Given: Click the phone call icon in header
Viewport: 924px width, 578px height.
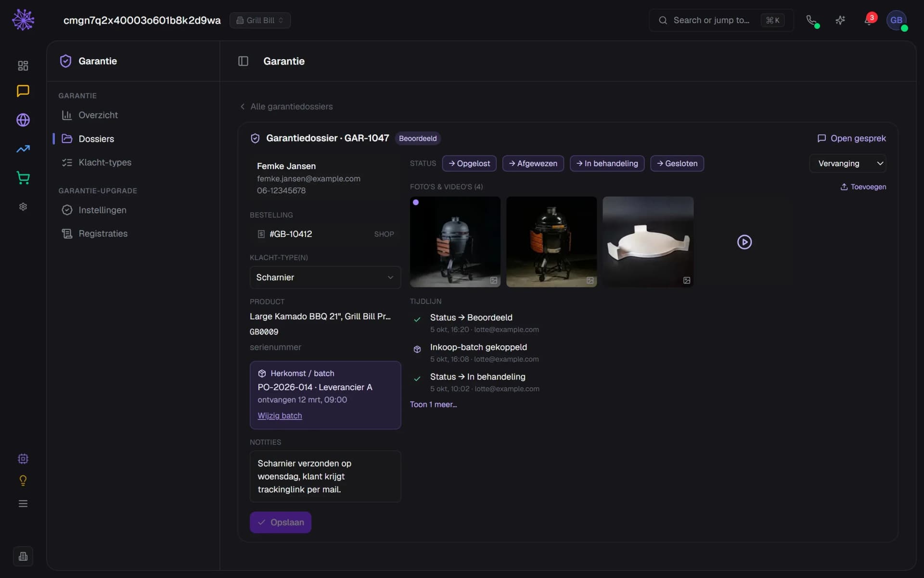Looking at the screenshot, I should (812, 20).
